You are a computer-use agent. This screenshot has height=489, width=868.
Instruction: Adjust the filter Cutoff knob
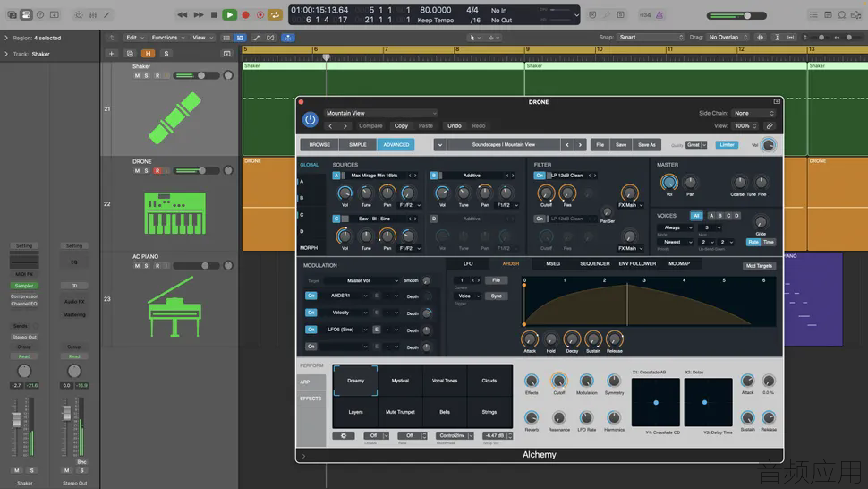click(546, 193)
